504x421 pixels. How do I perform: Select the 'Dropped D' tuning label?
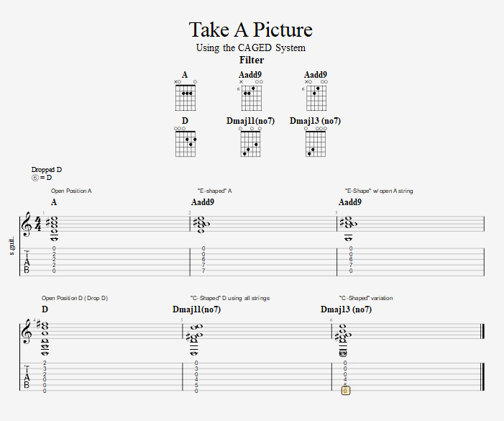pyautogui.click(x=47, y=170)
